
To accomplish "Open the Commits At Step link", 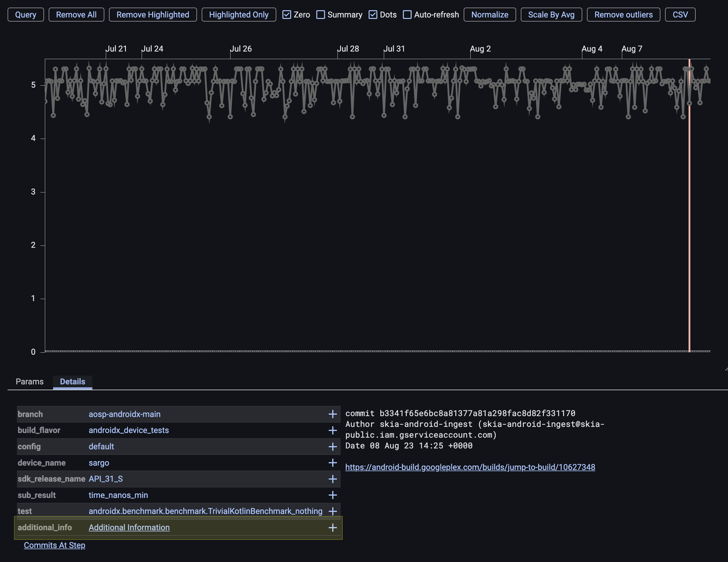I will tap(54, 545).
